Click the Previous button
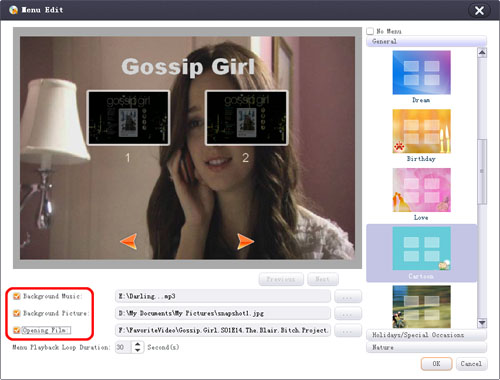 click(x=281, y=279)
